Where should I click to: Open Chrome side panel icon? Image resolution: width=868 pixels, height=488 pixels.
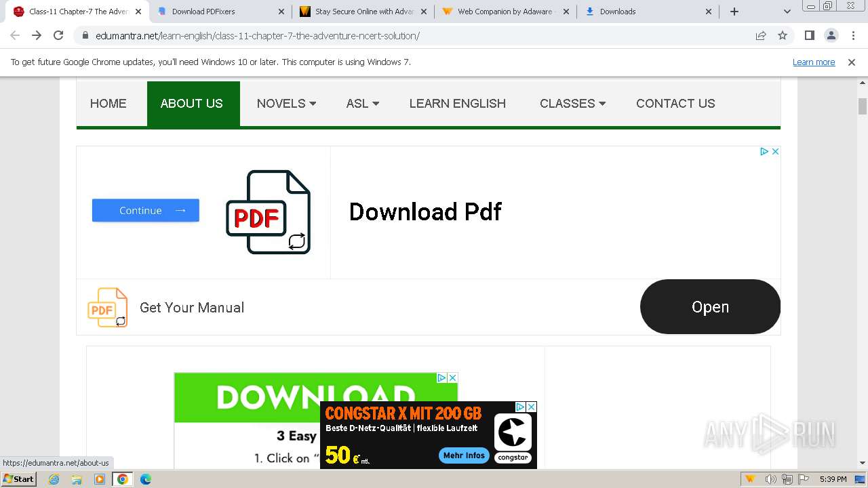[x=809, y=35]
